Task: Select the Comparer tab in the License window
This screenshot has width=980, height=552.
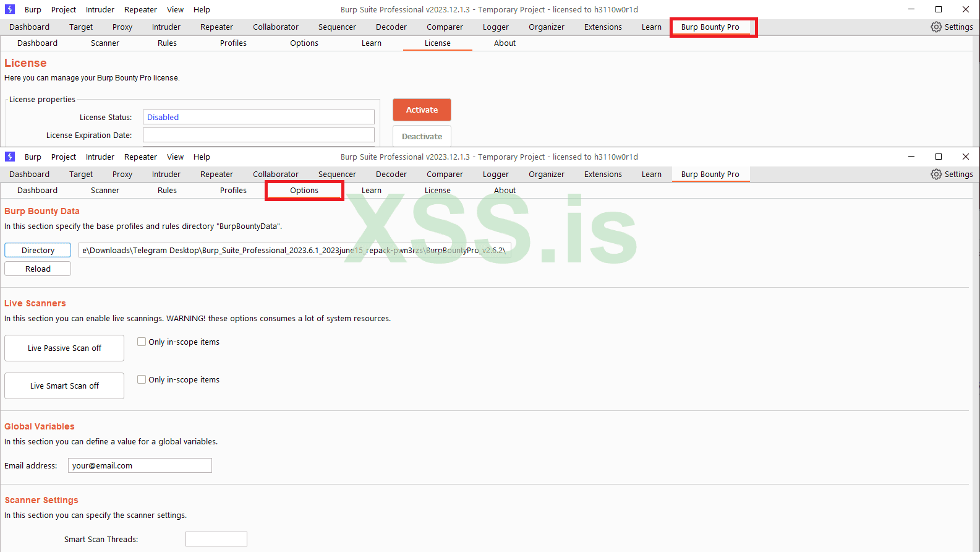Action: click(445, 27)
